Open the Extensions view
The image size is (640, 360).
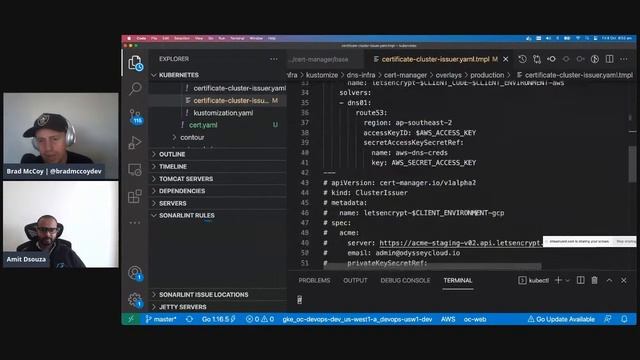pyautogui.click(x=135, y=196)
